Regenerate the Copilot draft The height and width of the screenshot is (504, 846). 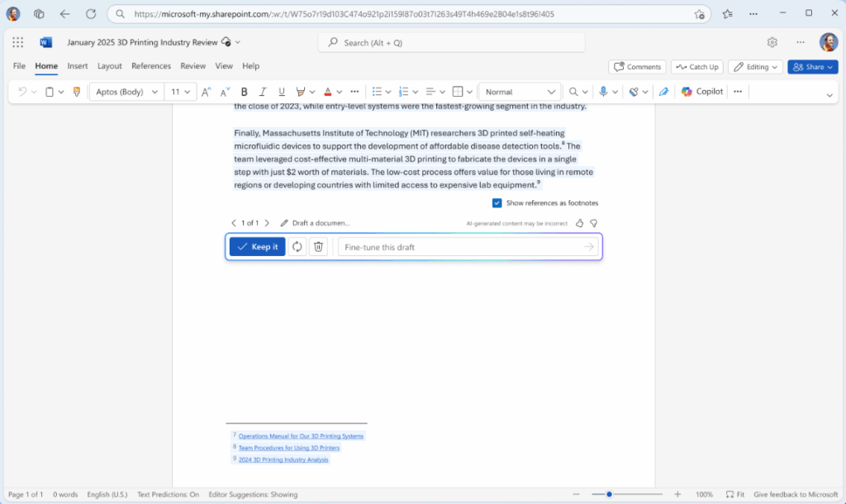click(297, 246)
